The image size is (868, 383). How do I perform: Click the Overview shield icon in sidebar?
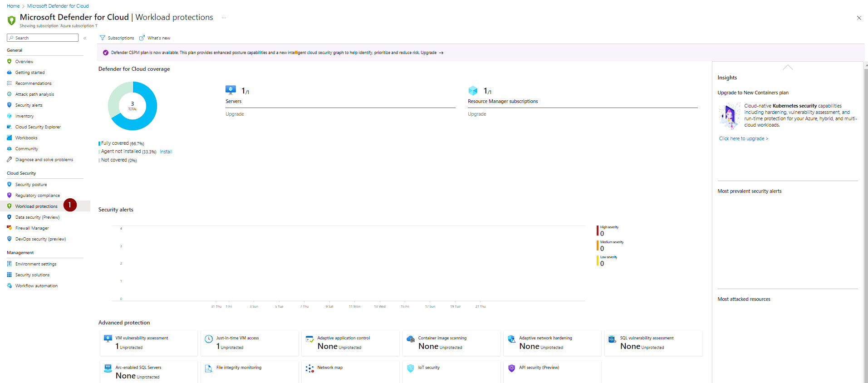(9, 61)
